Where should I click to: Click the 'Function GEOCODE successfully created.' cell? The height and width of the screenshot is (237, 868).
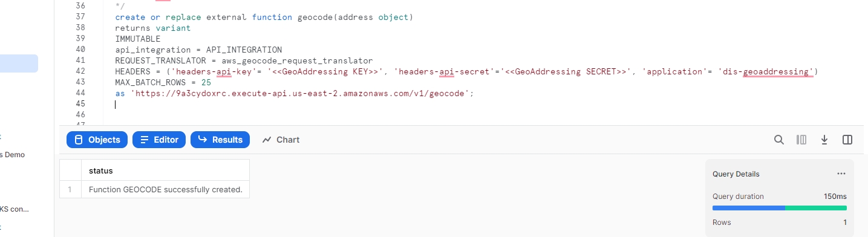coord(165,189)
